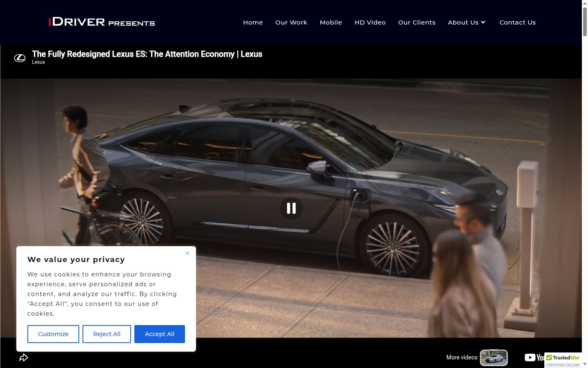Open the HD Video menu item
This screenshot has width=588, height=368.
[370, 22]
